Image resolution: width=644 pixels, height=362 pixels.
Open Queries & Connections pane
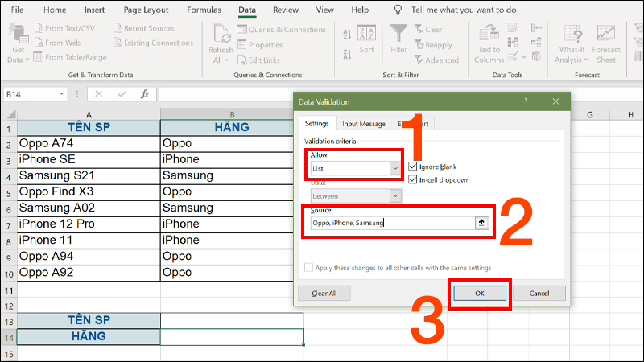pos(282,30)
